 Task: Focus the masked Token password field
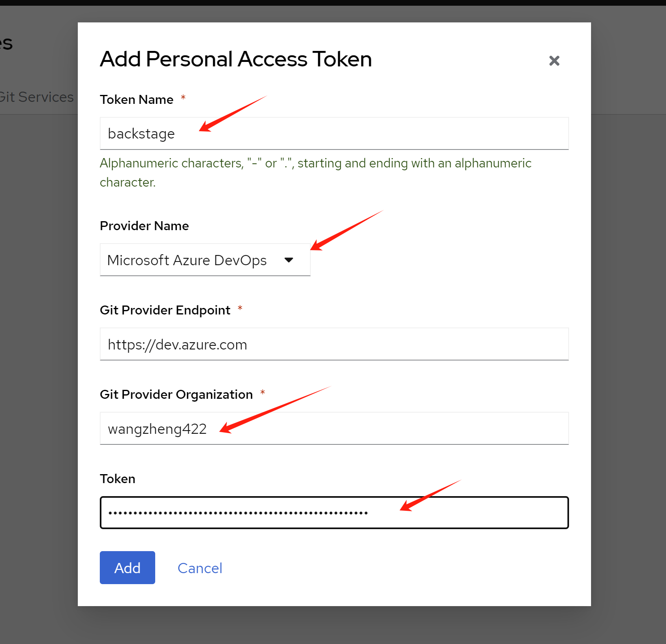334,512
